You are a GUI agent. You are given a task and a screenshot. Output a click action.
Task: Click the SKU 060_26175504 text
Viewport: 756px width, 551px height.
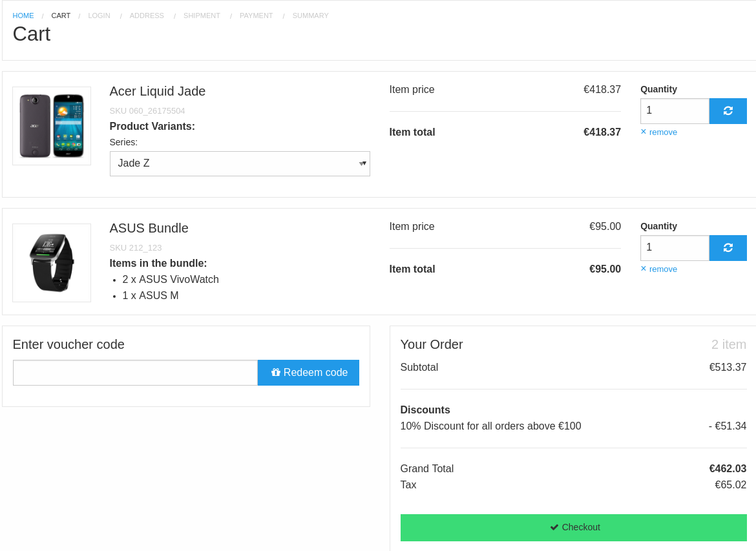pyautogui.click(x=147, y=111)
